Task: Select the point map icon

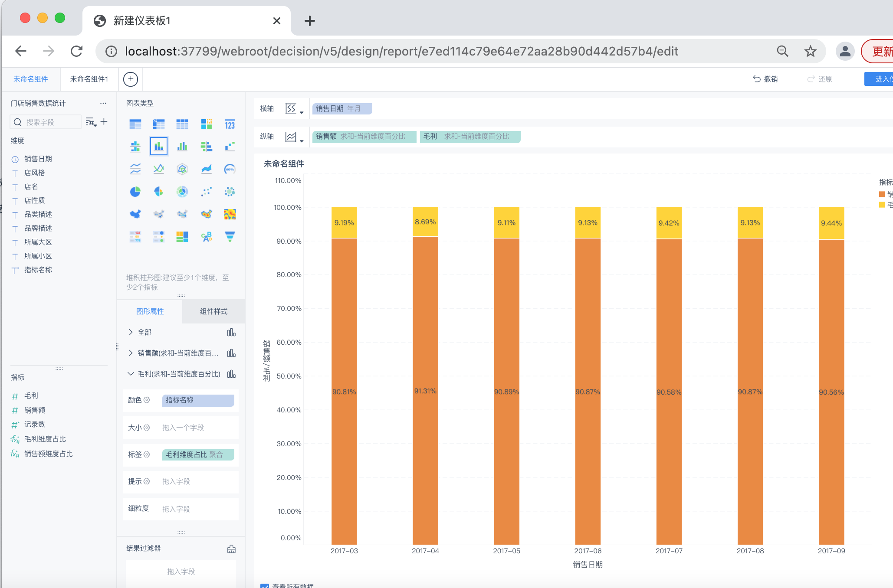Action: click(x=159, y=214)
